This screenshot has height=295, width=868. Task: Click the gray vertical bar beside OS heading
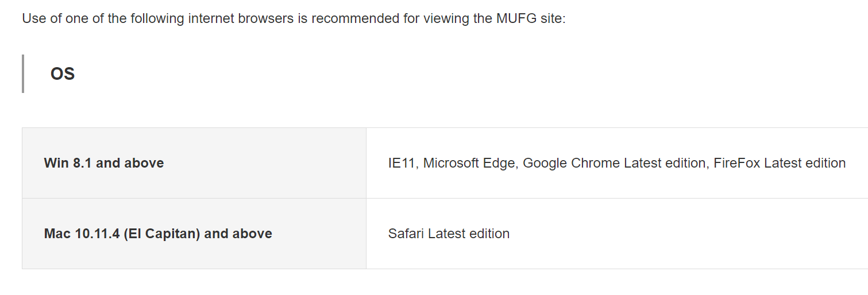point(23,74)
